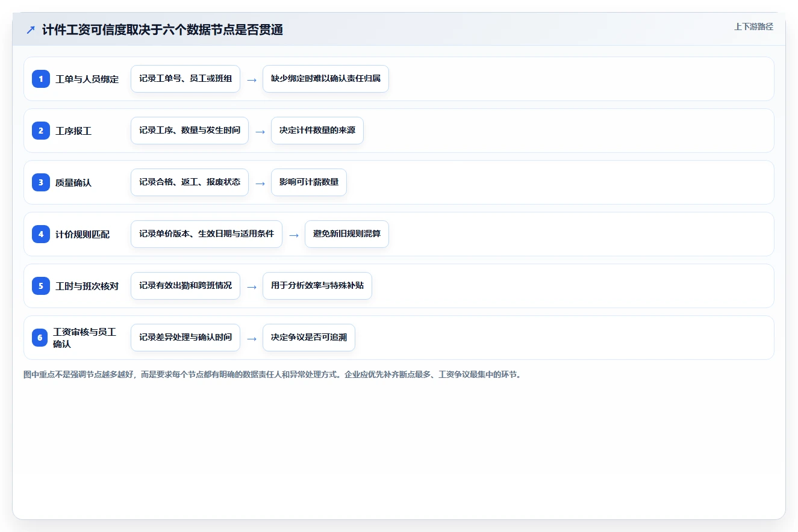Click the 缺少绑定时难以确认责任归属 box
Image resolution: width=798 pixels, height=532 pixels.
point(326,79)
